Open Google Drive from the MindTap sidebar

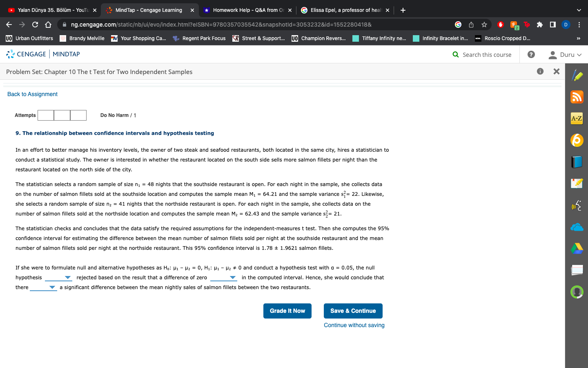click(577, 249)
